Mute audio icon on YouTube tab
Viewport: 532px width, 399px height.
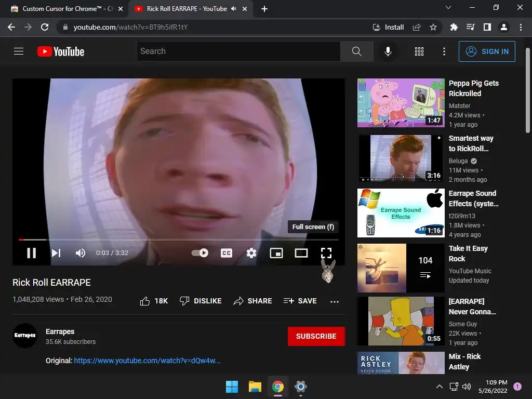(x=233, y=9)
